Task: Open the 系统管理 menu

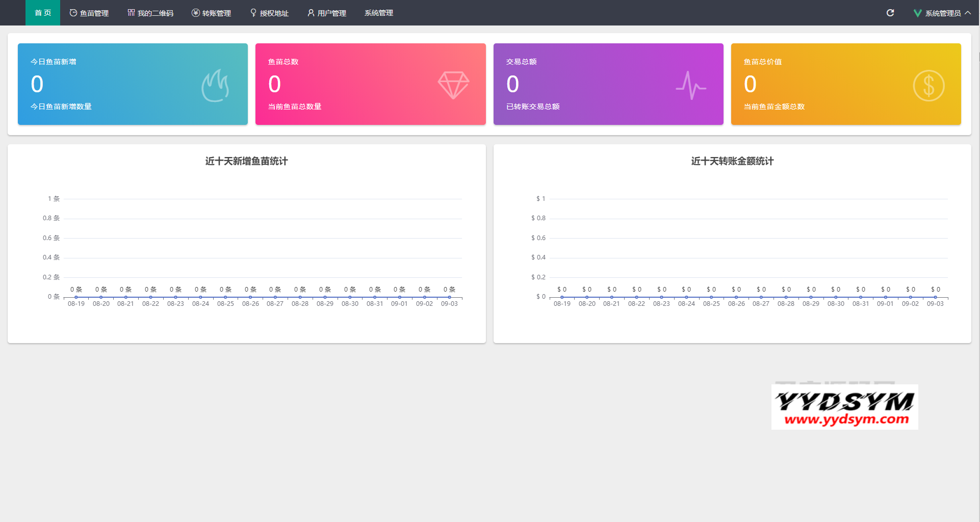Action: (x=378, y=13)
